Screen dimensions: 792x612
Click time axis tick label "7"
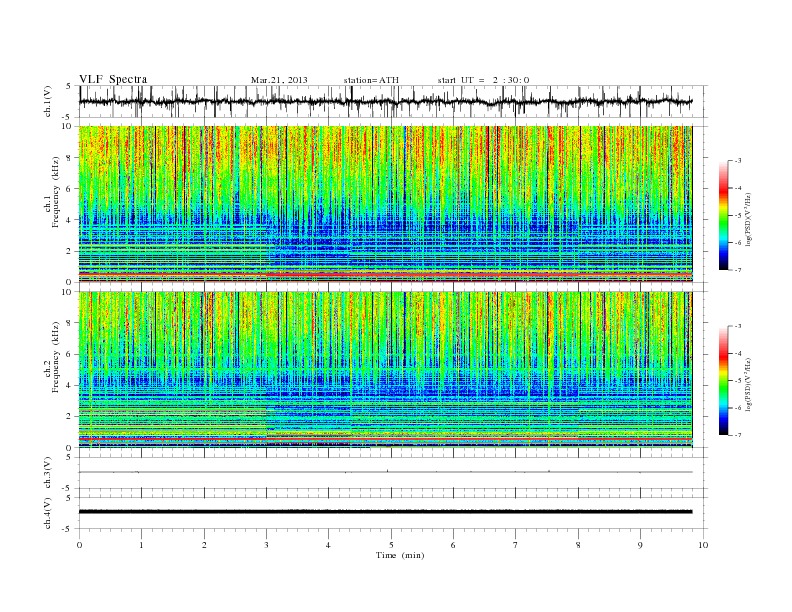(x=516, y=545)
